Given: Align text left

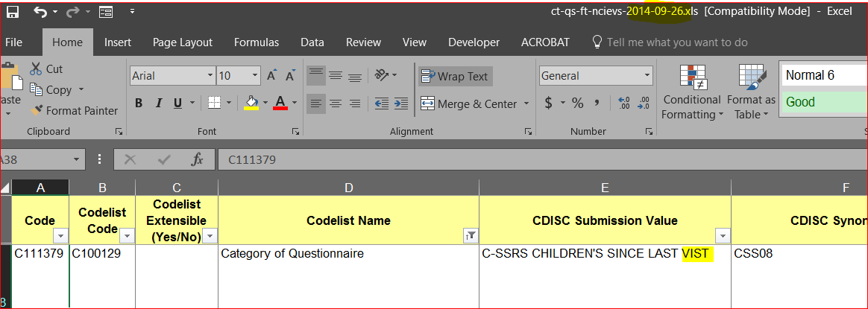Looking at the screenshot, I should [316, 103].
